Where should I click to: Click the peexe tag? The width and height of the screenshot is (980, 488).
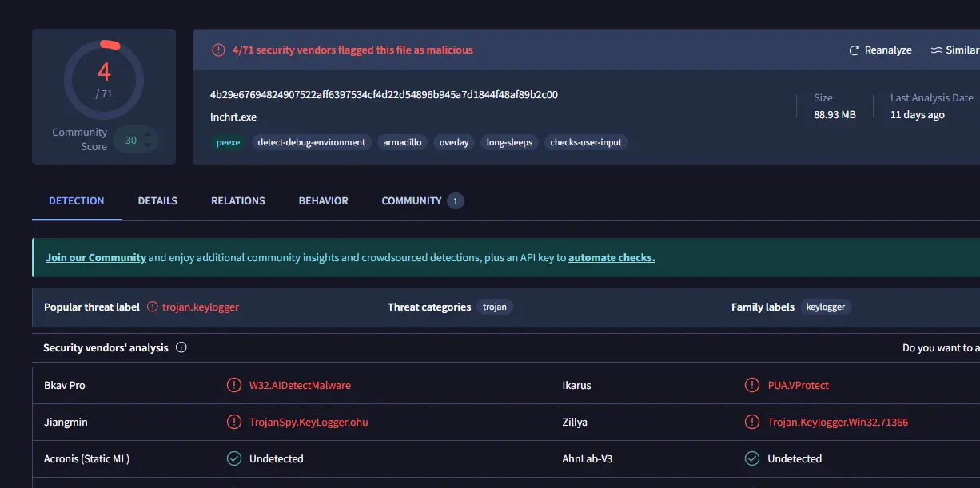click(229, 143)
